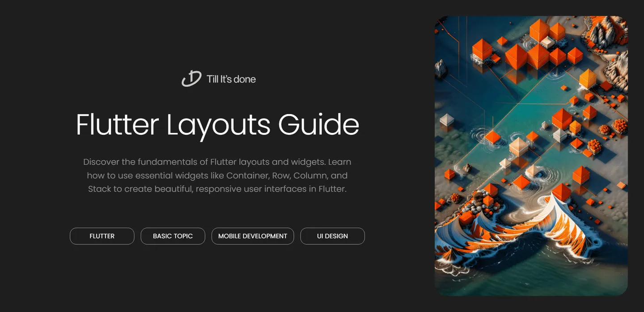Image resolution: width=644 pixels, height=312 pixels.
Task: Click the Till It's done logo icon
Action: tap(191, 79)
